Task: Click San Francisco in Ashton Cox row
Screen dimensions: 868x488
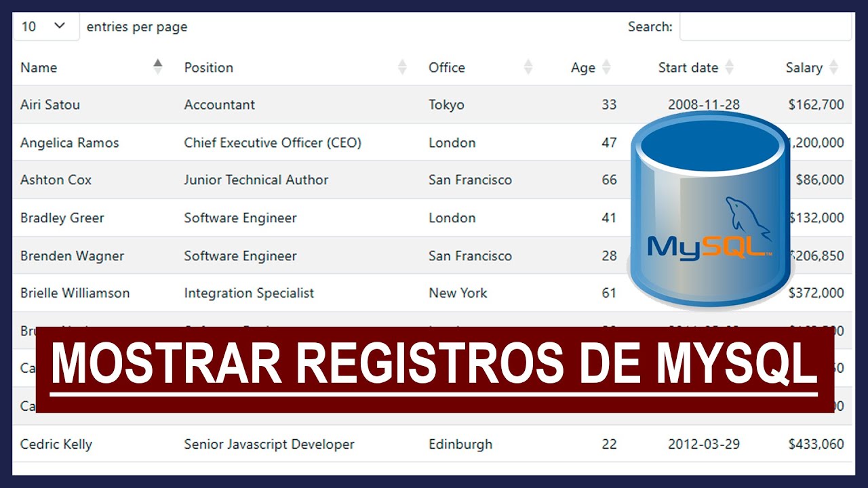Action: tap(470, 180)
